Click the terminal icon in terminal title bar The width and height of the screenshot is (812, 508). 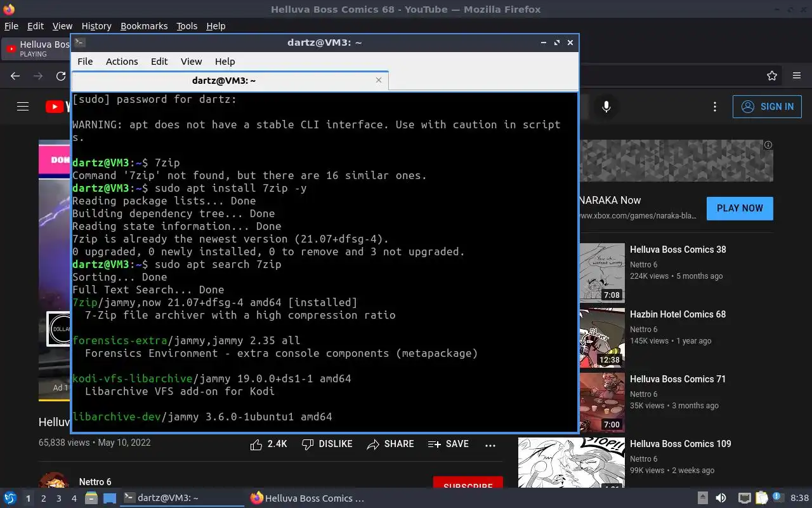[x=79, y=43]
